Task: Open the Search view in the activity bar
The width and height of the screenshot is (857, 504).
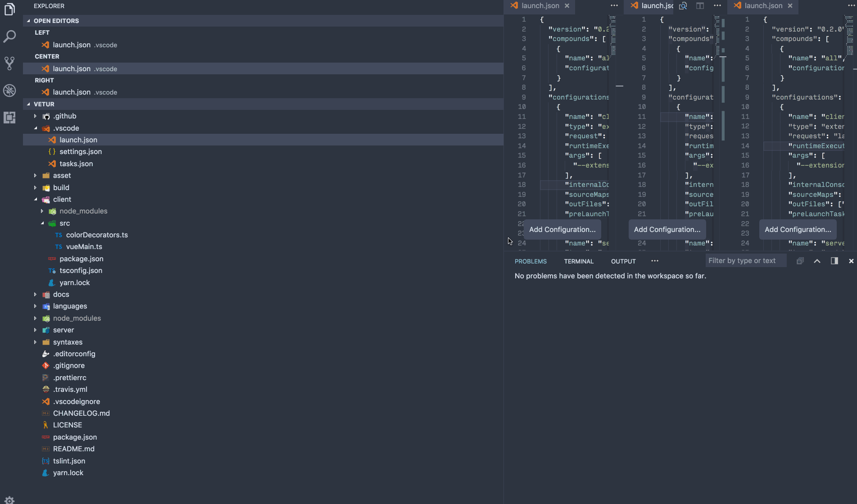Action: tap(9, 36)
